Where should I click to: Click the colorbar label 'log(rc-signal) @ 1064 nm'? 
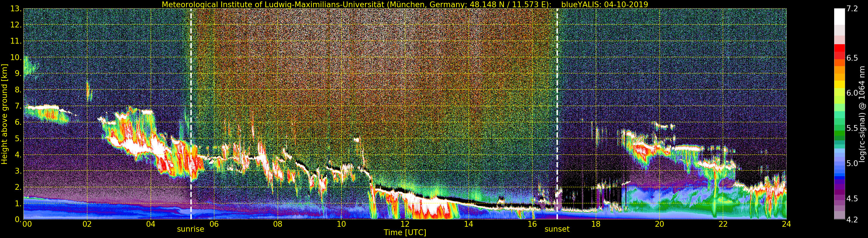point(862,114)
